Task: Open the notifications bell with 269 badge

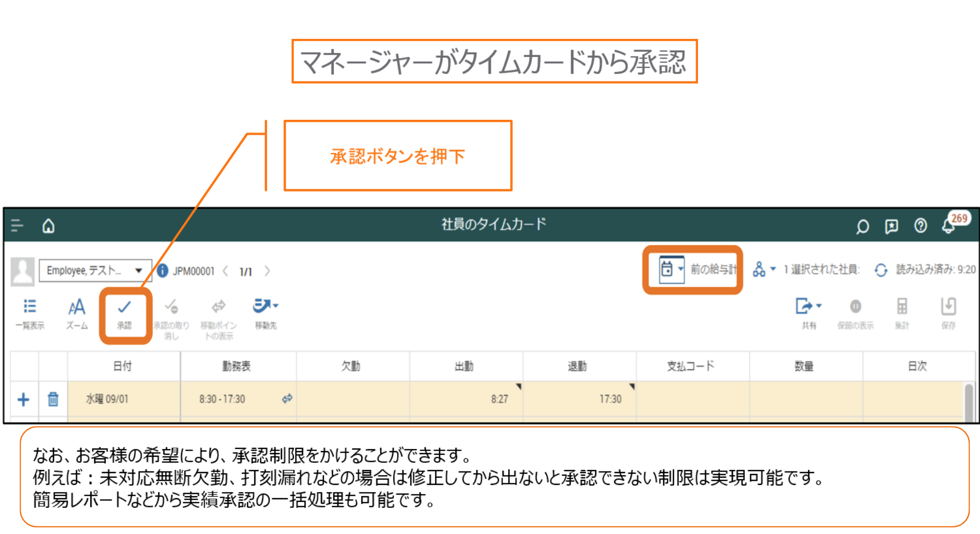Action: [x=948, y=226]
